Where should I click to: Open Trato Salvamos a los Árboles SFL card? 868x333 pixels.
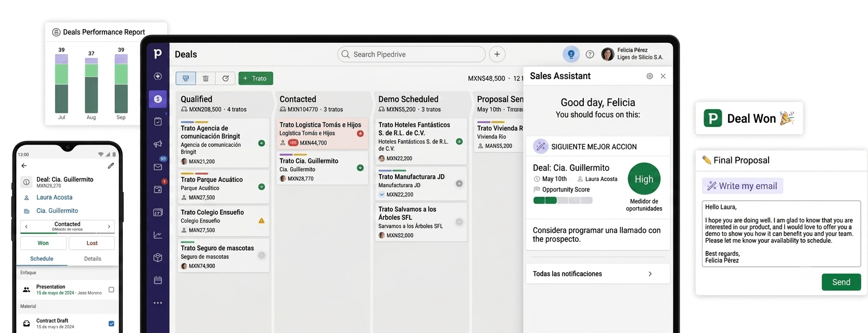[421, 222]
